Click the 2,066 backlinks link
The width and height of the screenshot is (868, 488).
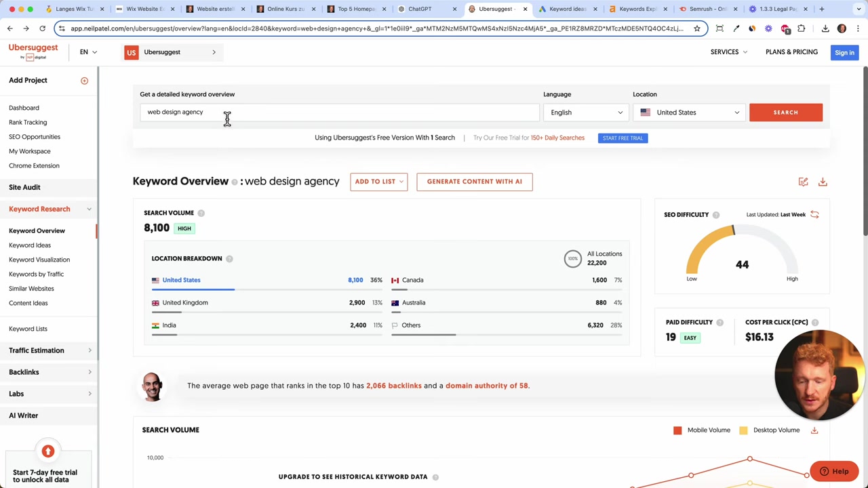[x=394, y=386]
